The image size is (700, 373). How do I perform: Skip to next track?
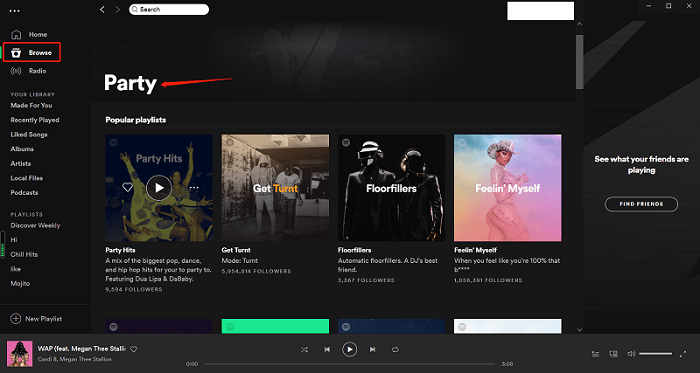[372, 350]
